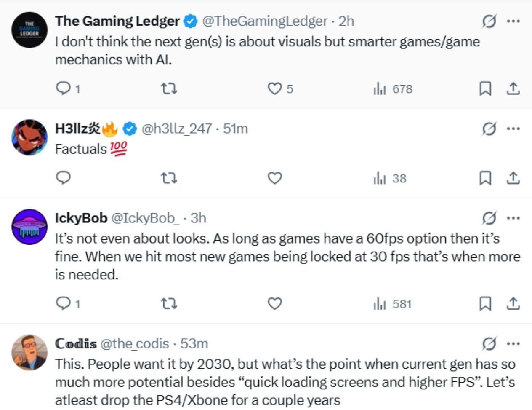The width and height of the screenshot is (532, 410).
Task: Open more options on IckyBob's tweet
Action: click(513, 218)
